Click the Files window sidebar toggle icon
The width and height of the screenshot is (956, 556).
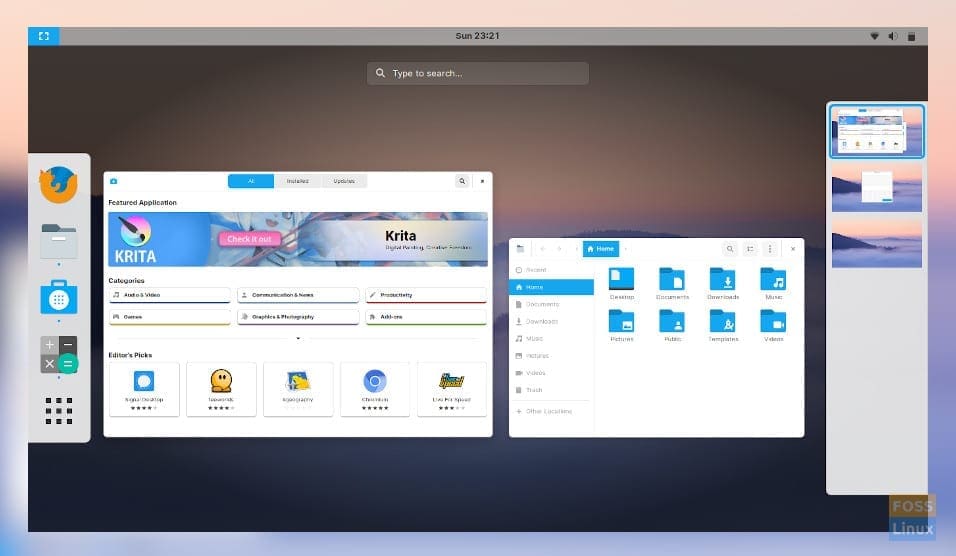(x=520, y=249)
